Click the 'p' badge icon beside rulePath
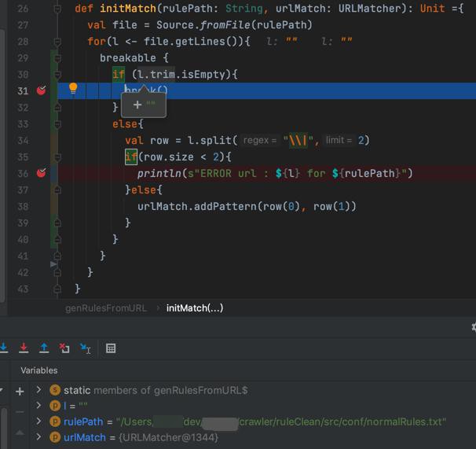This screenshot has height=449, width=476. [55, 421]
